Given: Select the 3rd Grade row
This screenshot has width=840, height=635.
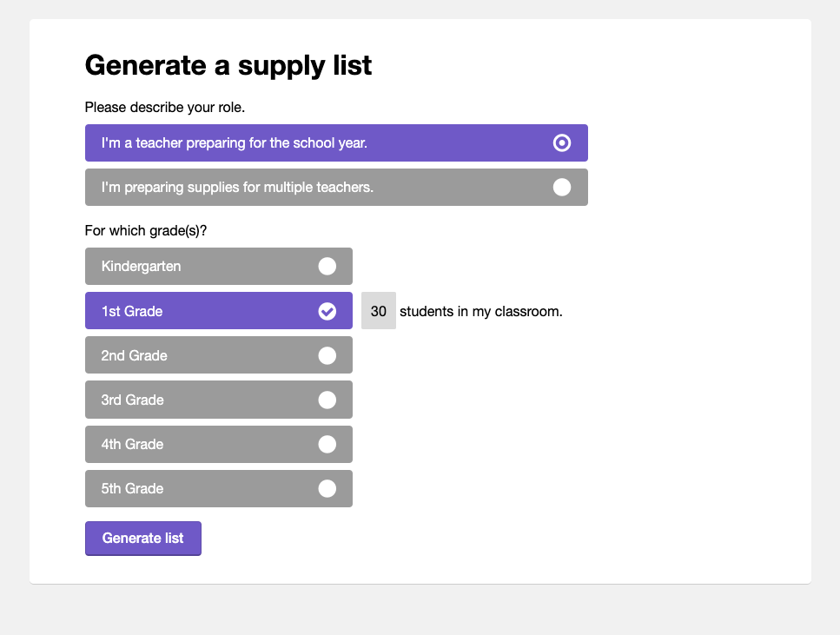Looking at the screenshot, I should (x=219, y=400).
